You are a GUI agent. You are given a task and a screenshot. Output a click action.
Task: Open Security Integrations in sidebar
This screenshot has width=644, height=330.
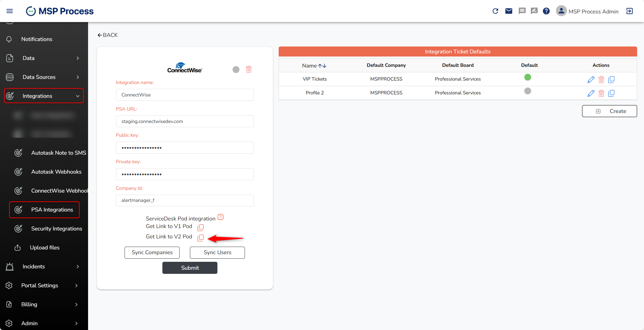pos(56,229)
